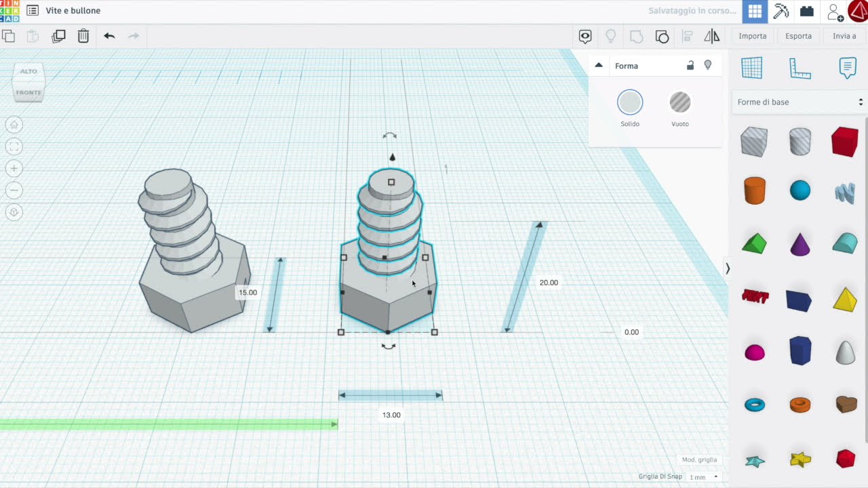Toggle the light bulb in Forma panel
The height and width of the screenshot is (488, 868).
coord(708,65)
